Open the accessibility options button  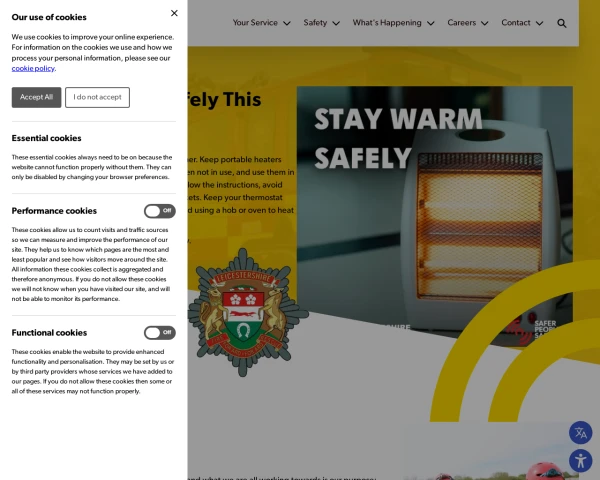[580, 460]
